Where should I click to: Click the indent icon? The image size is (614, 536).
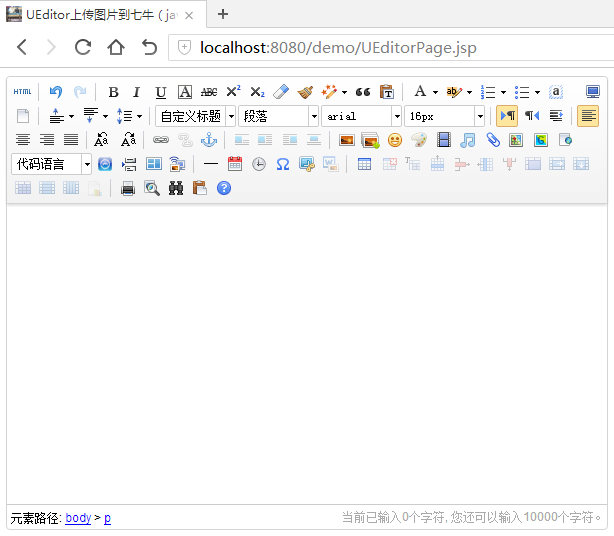pos(556,116)
